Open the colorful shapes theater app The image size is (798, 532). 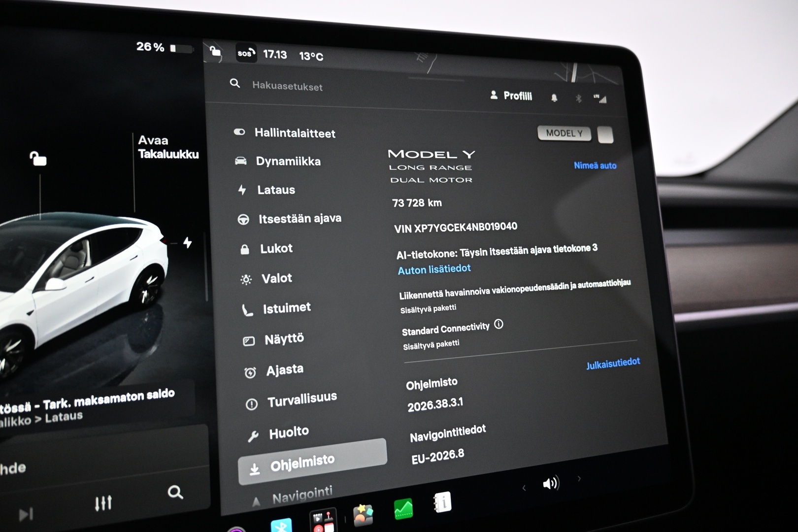(363, 516)
